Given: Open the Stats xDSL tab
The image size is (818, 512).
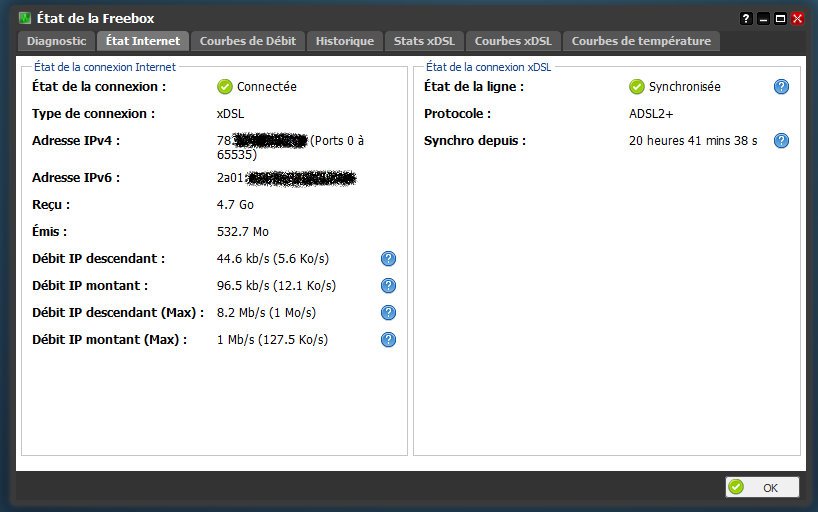Looking at the screenshot, I should pos(424,41).
